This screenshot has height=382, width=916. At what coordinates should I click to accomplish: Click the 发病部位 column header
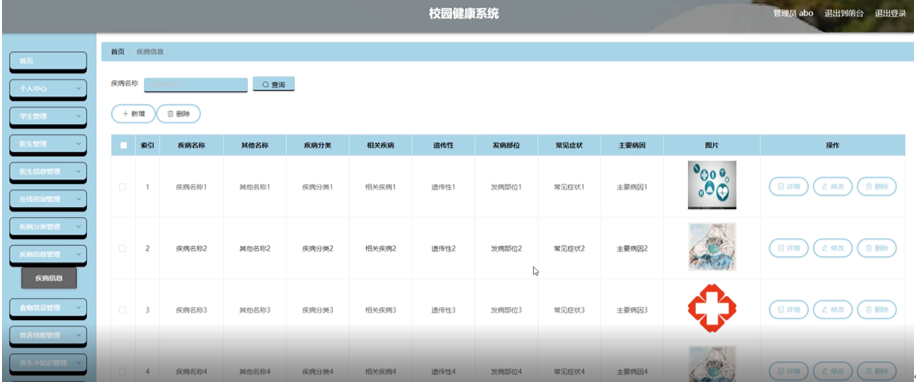coord(506,145)
